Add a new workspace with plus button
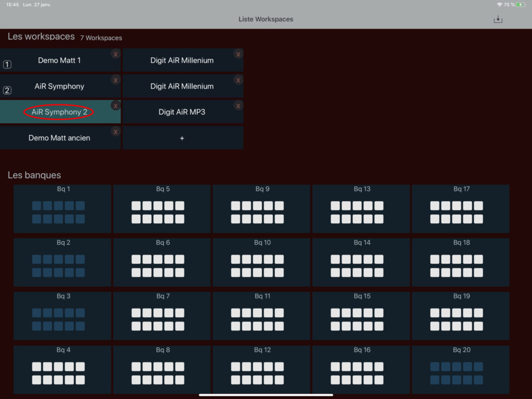The height and width of the screenshot is (399, 532). point(182,138)
